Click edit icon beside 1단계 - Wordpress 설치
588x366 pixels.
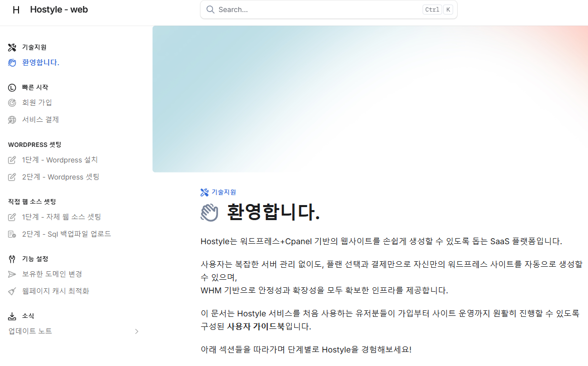[12, 160]
